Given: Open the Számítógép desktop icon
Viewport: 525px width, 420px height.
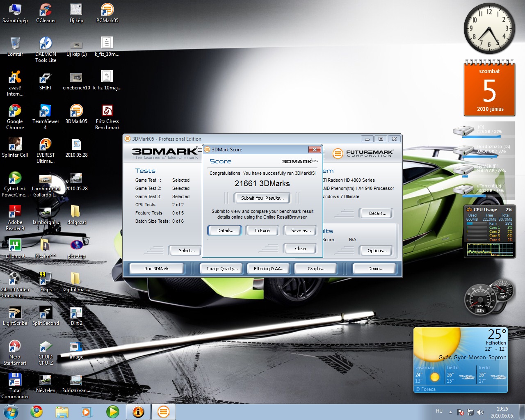Looking at the screenshot, I should point(15,13).
